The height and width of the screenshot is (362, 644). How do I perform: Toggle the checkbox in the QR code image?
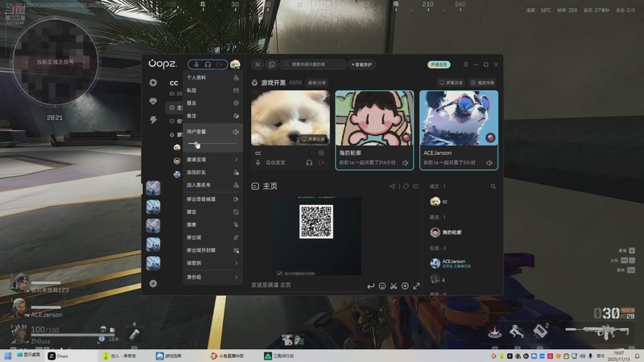279,274
